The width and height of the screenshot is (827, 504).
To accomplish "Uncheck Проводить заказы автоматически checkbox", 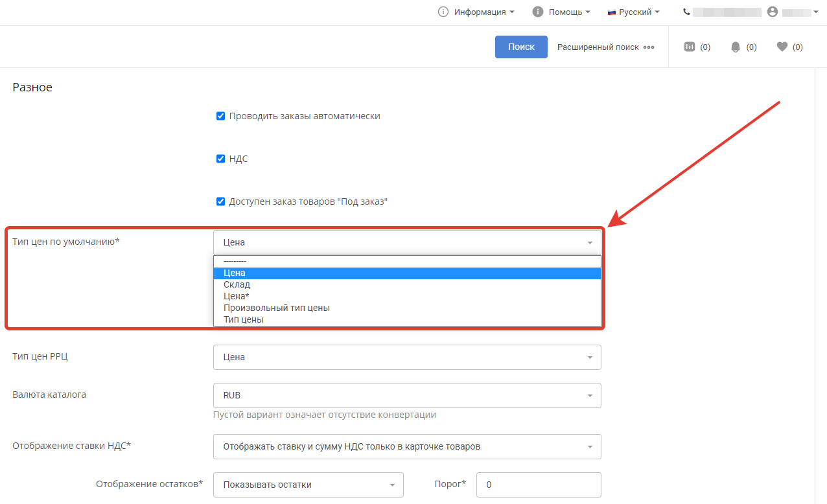I will point(220,116).
